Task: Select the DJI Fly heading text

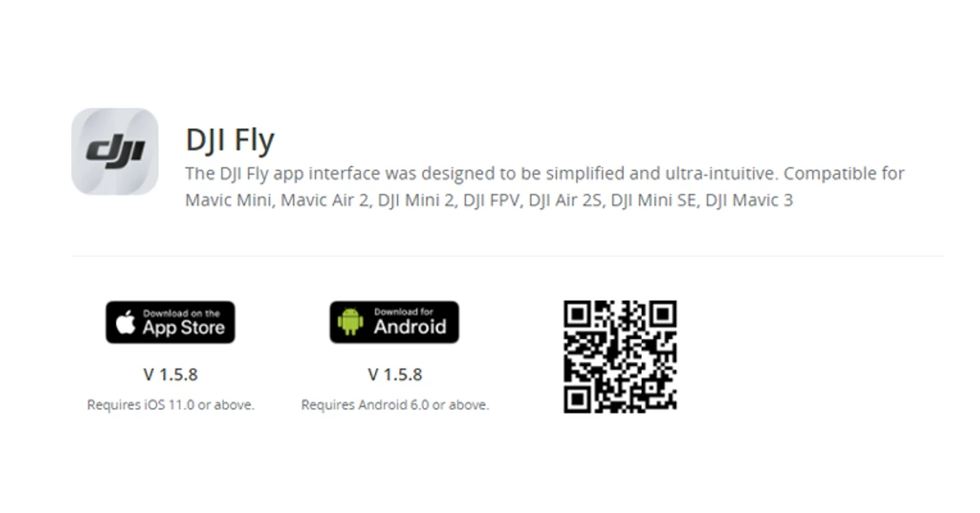Action: [229, 140]
